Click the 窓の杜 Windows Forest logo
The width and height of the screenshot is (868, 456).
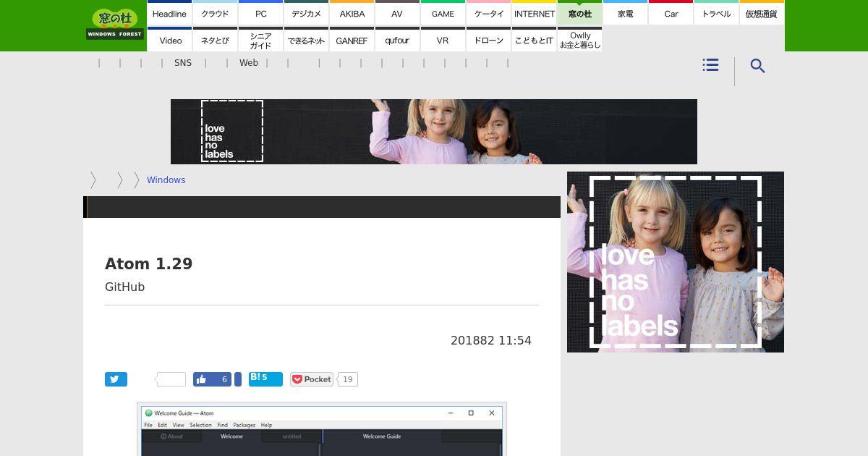point(115,25)
